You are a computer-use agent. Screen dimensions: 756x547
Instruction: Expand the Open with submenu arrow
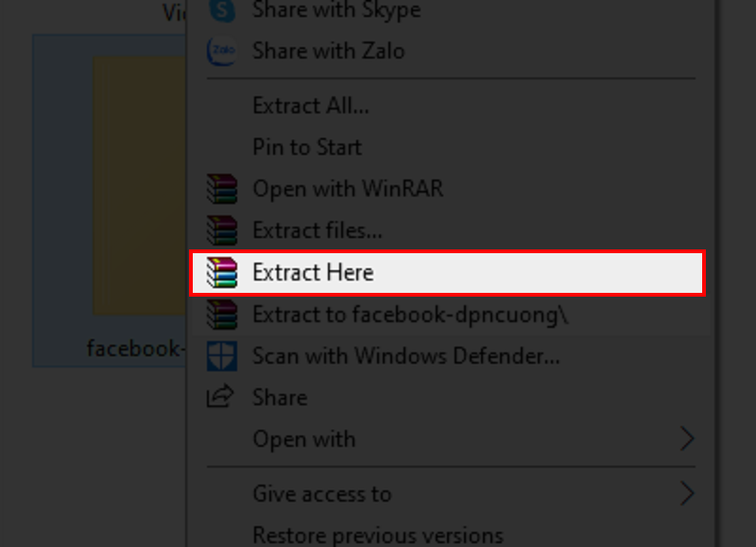(687, 438)
